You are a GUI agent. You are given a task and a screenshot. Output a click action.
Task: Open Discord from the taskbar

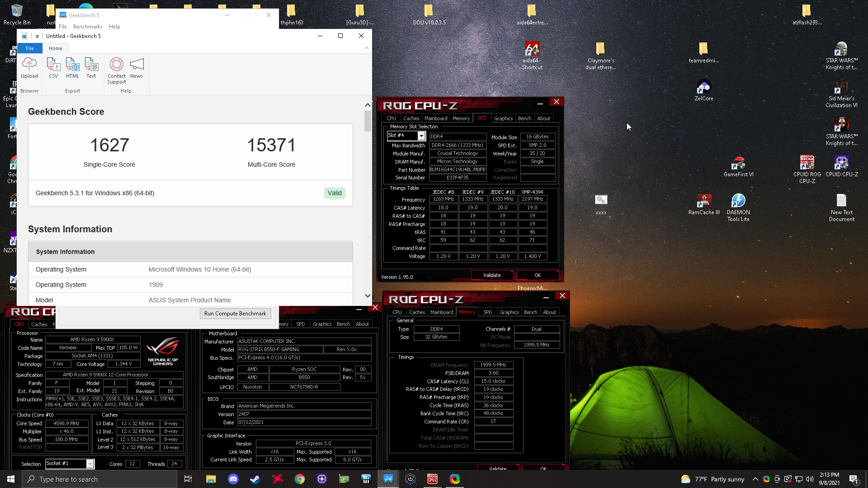point(233,479)
